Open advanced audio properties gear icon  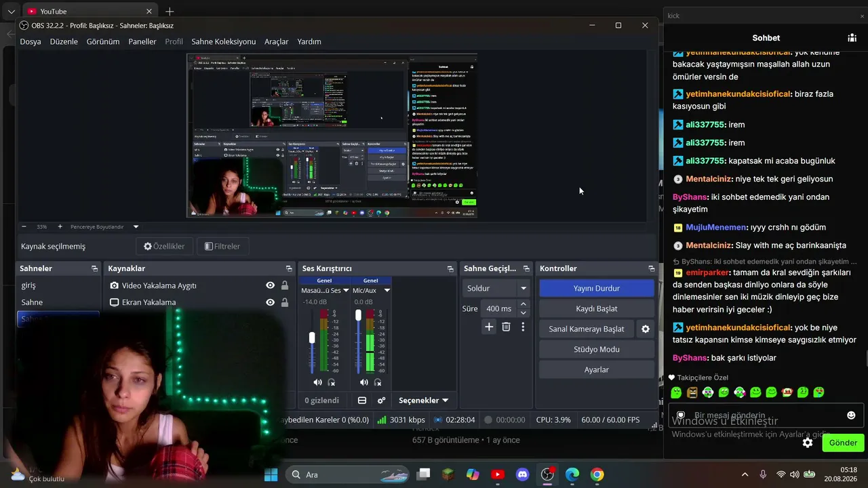coord(382,401)
